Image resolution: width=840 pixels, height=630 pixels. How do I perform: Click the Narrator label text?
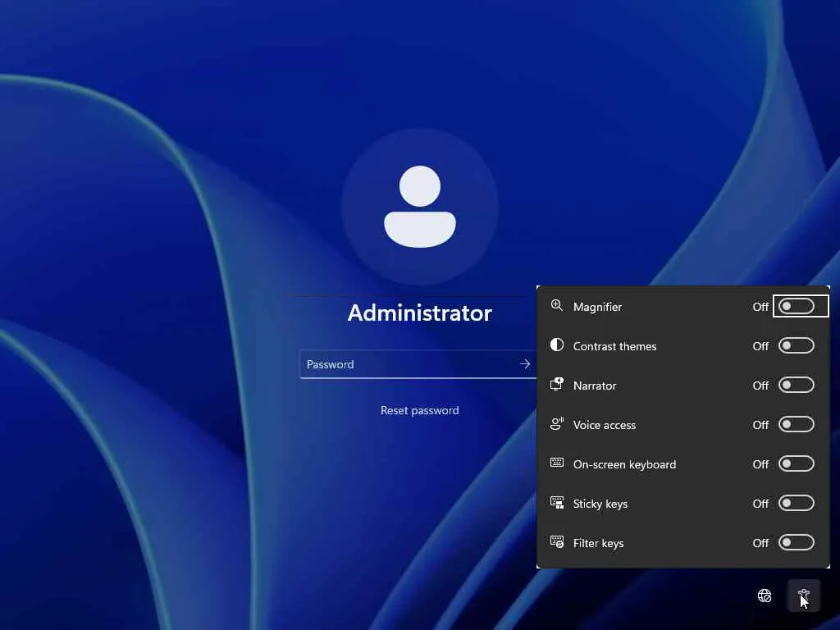595,386
